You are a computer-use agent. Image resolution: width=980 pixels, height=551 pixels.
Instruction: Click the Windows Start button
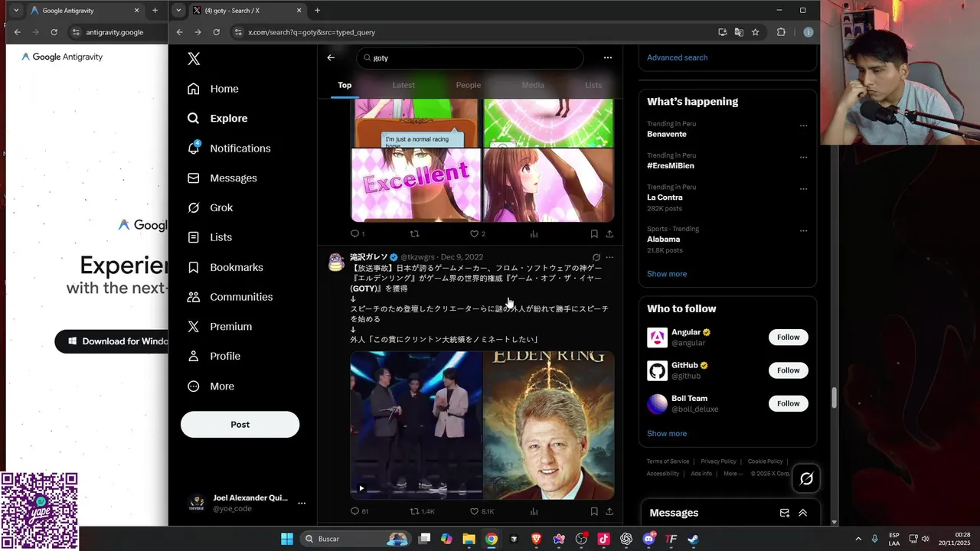(x=286, y=539)
